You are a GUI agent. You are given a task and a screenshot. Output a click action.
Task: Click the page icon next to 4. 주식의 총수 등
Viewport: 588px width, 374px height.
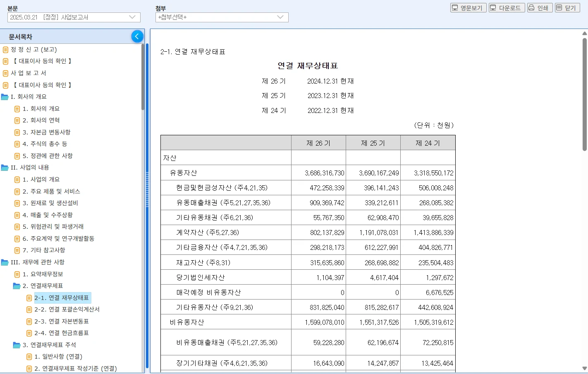(17, 144)
